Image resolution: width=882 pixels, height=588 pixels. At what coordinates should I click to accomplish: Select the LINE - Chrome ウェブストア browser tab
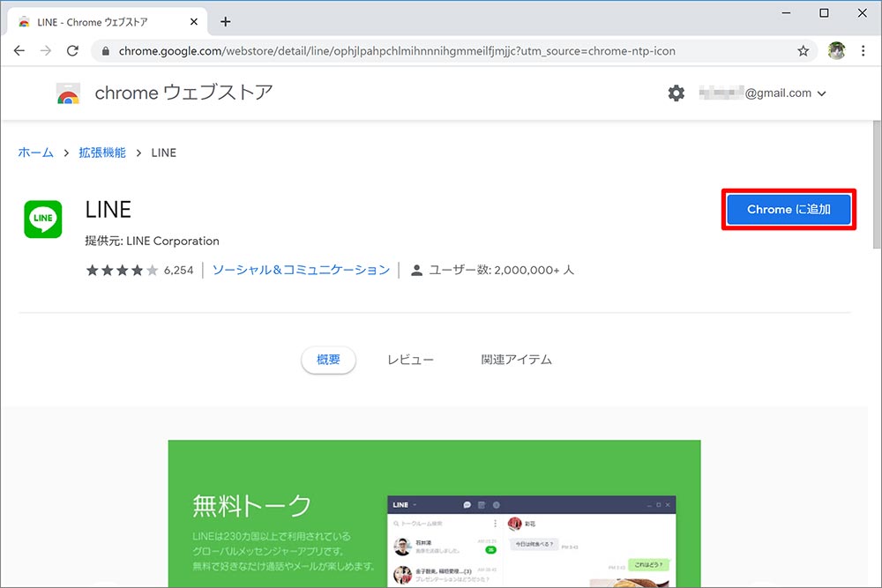(107, 22)
